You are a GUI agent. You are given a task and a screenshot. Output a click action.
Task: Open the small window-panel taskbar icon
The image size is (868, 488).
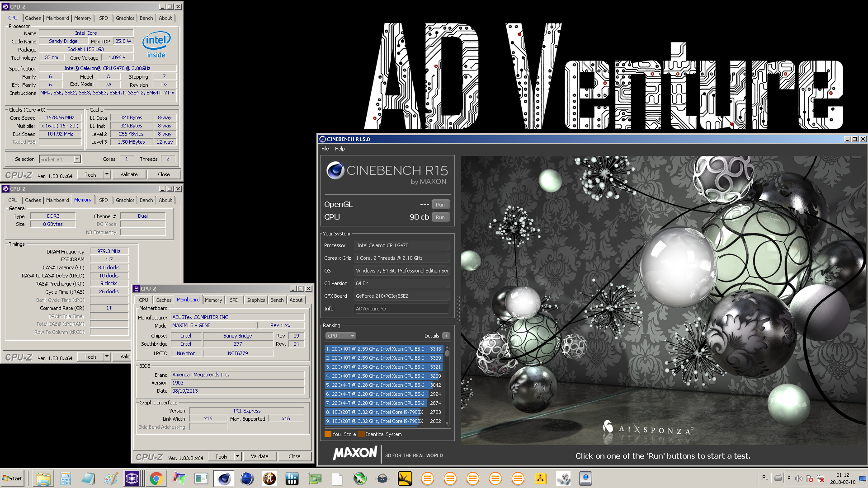coord(201,479)
